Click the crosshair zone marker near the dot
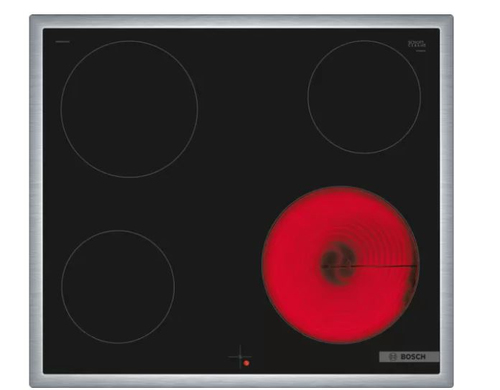 tap(240, 357)
